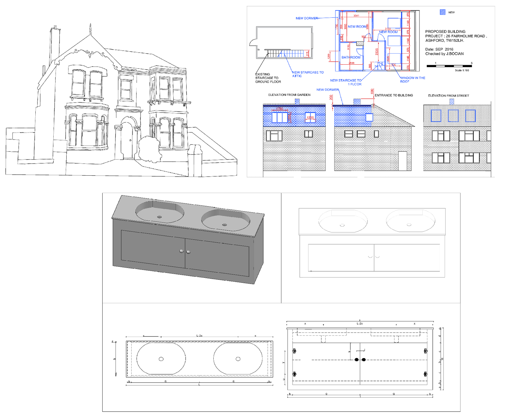Select the Victorian house line drawing
Image resolution: width=505 pixels, height=420 pixels.
click(x=121, y=100)
